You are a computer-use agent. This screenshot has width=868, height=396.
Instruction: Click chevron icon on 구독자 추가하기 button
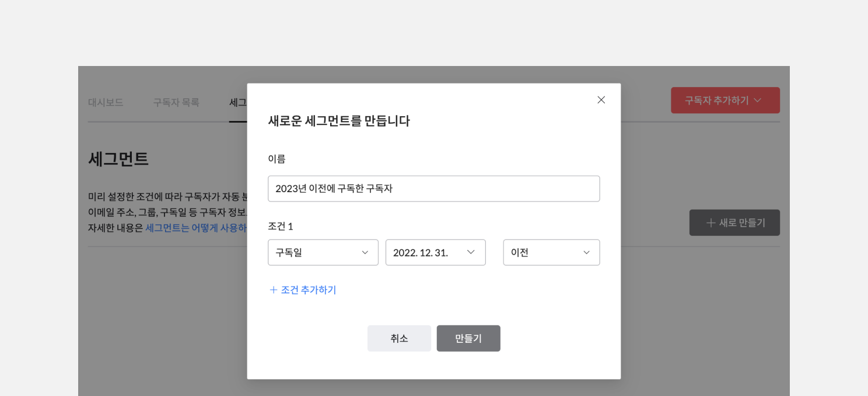(757, 100)
